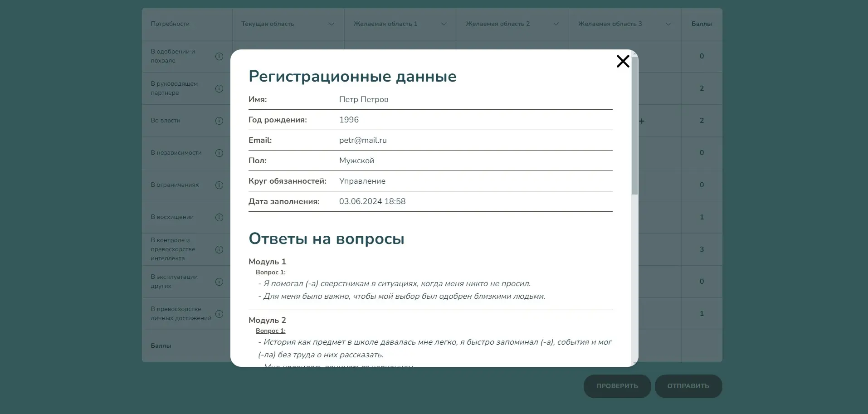Expand 'Желаемая область 2' column selector
The width and height of the screenshot is (868, 414).
click(556, 24)
